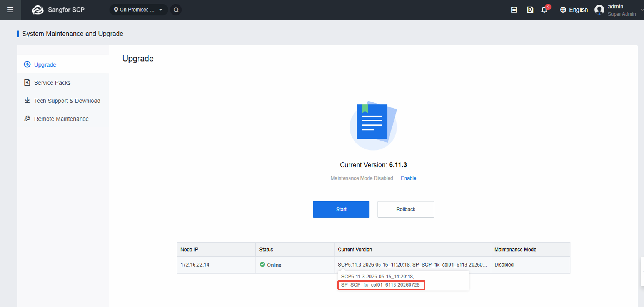Enable maintenance mode via Enable link
Viewport: 644px width, 307px height.
[x=409, y=178]
